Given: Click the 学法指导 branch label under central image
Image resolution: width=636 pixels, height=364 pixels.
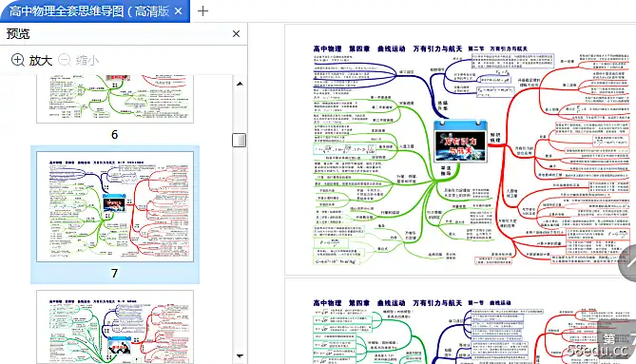Looking at the screenshot, I should click(446, 171).
